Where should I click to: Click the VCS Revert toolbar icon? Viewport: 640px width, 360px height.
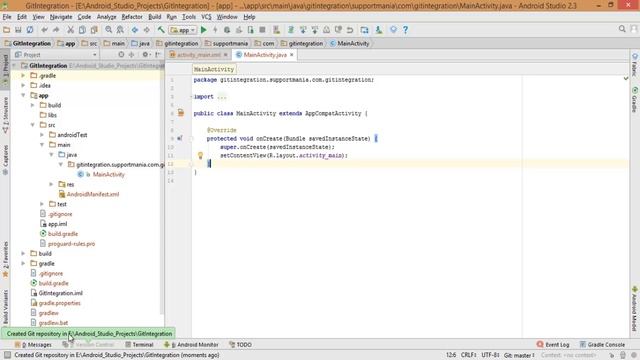click(350, 30)
